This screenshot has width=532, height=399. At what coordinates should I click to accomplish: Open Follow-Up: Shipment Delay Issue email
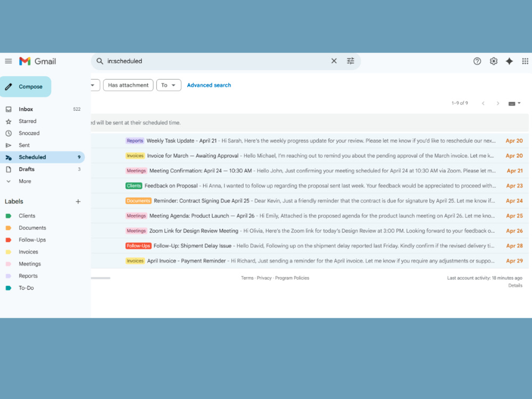pos(310,246)
